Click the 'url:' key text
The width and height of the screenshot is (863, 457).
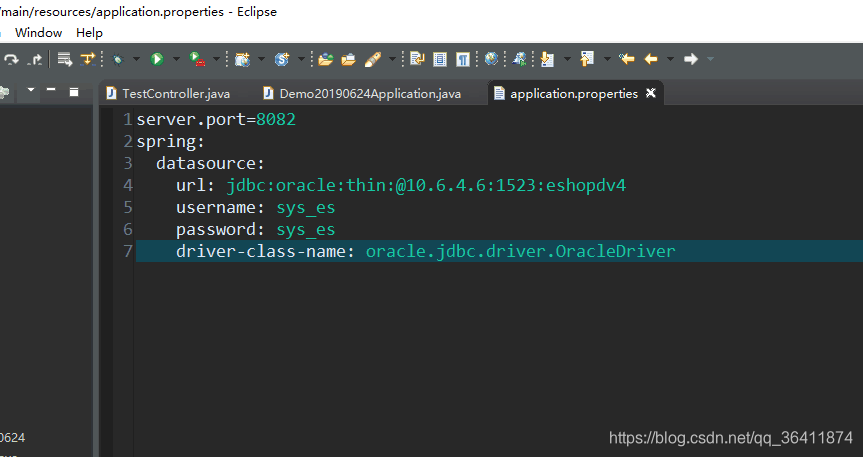195,186
